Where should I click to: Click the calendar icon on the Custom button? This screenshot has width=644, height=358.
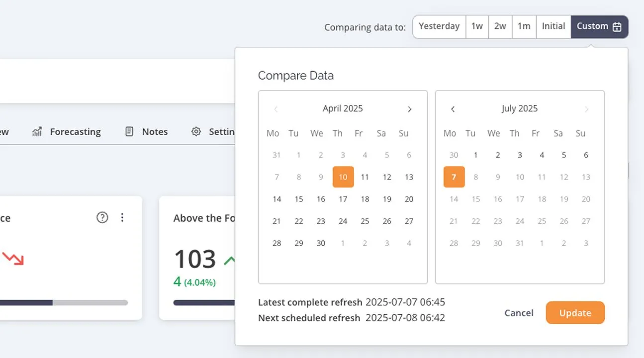618,26
